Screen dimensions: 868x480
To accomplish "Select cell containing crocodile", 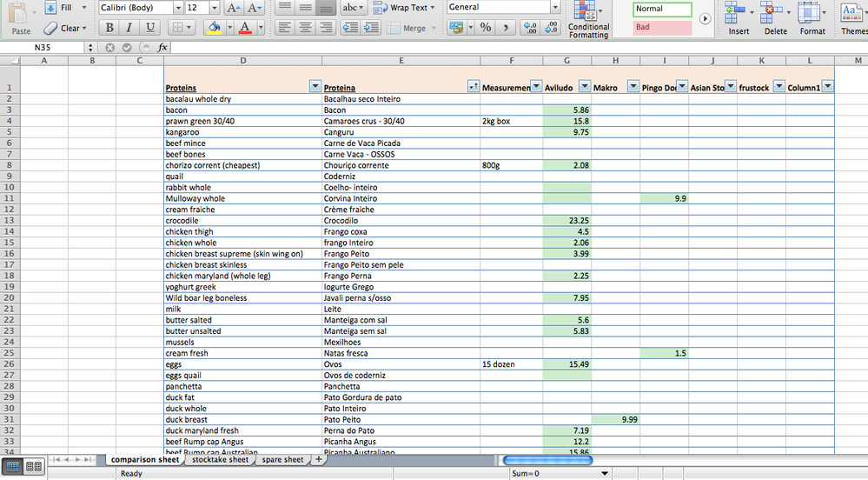I will (242, 221).
